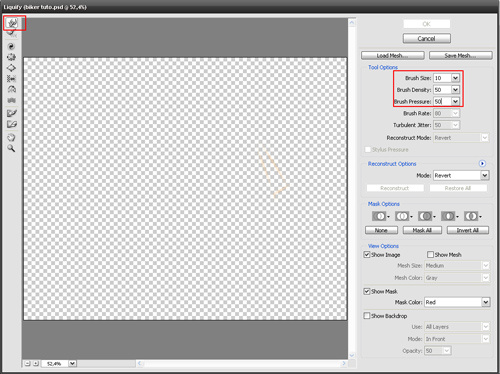Select the Forward Warp tool
Screen dimensions: 500x374
click(12, 23)
